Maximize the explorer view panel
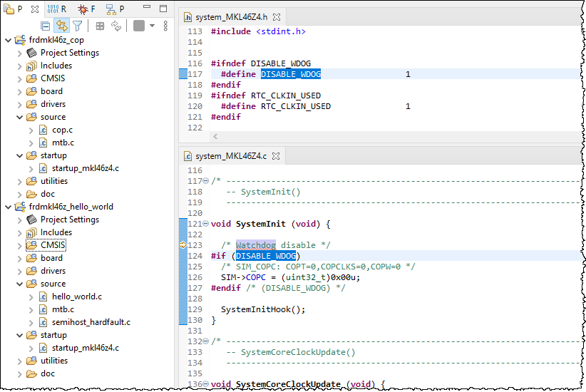Viewport: 586px width, 392px height. pos(163,9)
